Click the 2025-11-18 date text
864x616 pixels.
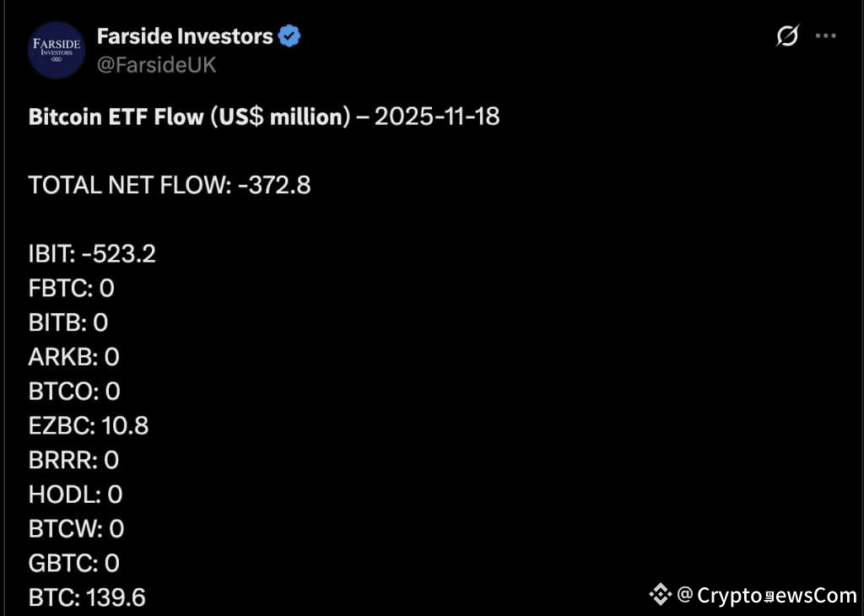click(x=437, y=116)
